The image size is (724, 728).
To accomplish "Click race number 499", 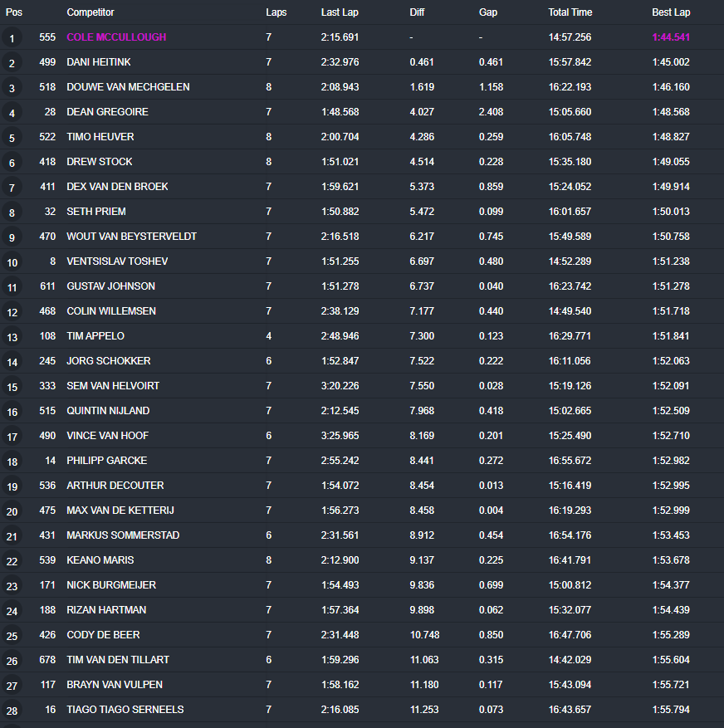I will pyautogui.click(x=47, y=62).
